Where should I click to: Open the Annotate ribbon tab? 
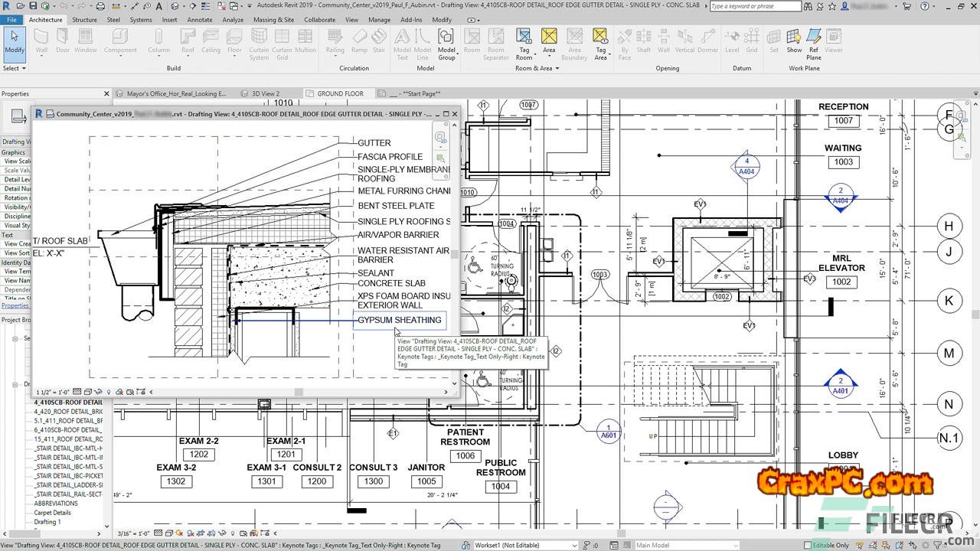[200, 20]
